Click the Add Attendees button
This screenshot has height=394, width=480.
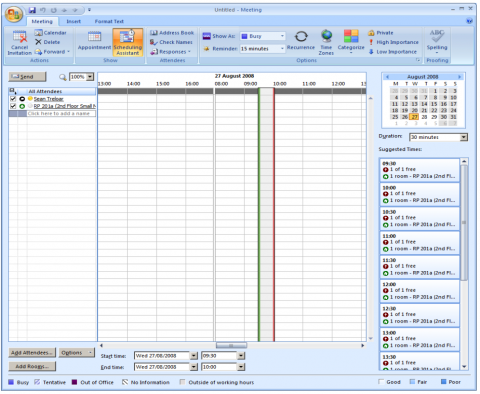(32, 353)
